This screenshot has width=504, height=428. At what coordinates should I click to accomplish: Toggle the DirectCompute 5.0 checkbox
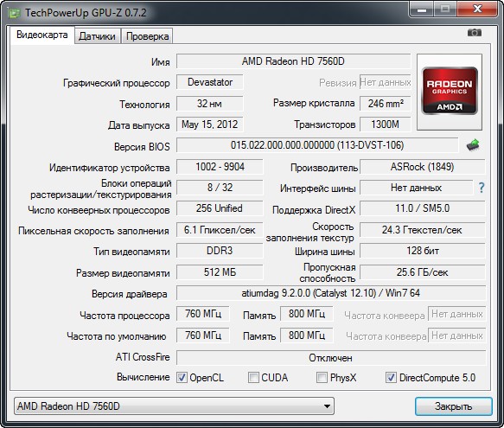(391, 377)
